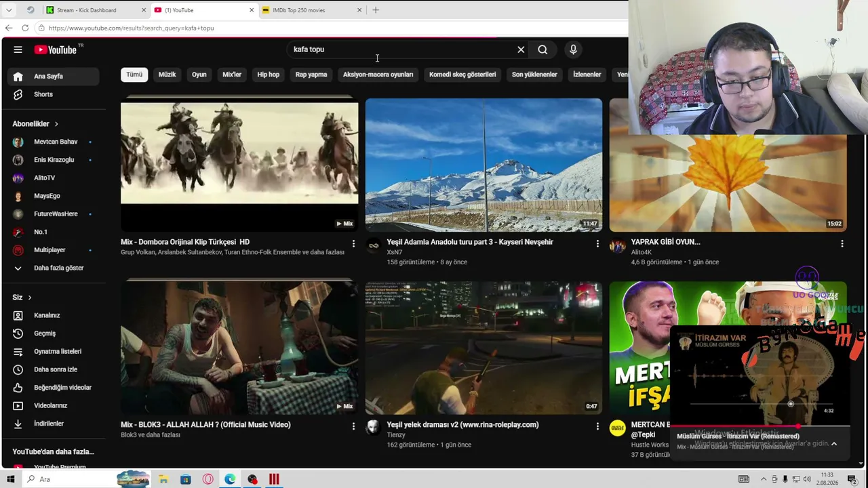This screenshot has height=488, width=868.
Task: Click the magnifier search button
Action: tap(542, 49)
